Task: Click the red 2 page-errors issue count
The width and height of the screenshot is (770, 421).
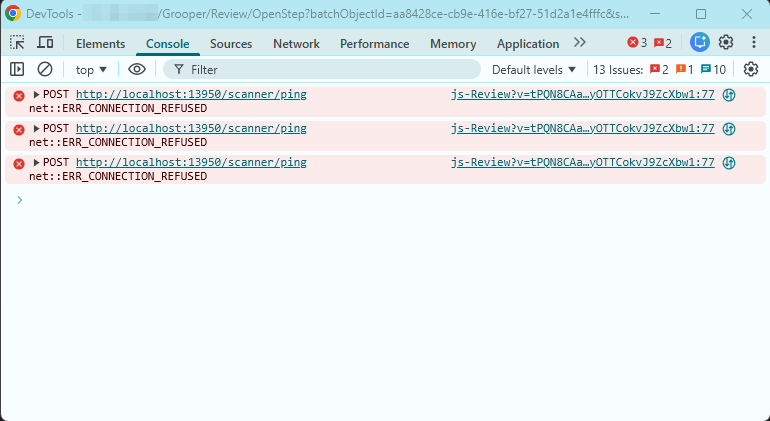Action: [x=659, y=70]
